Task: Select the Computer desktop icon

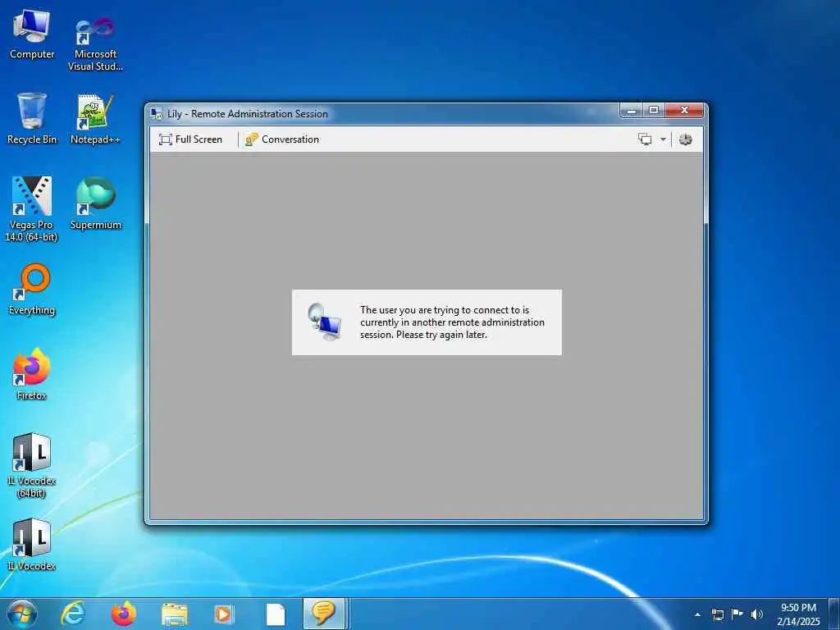Action: tap(32, 34)
